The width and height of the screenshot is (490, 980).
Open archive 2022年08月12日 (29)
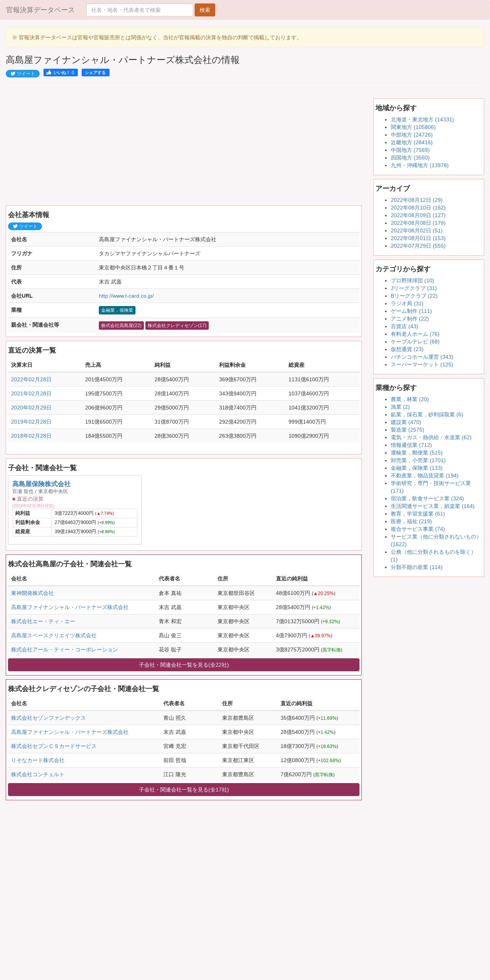click(416, 200)
